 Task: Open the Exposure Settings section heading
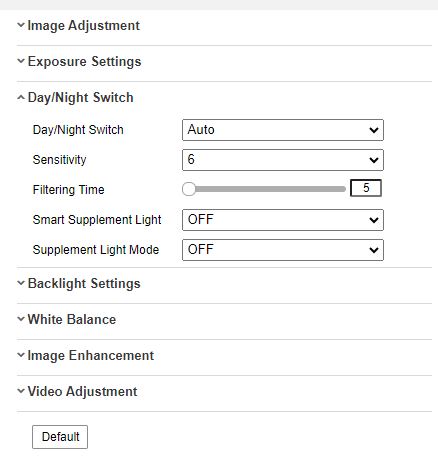click(x=84, y=62)
